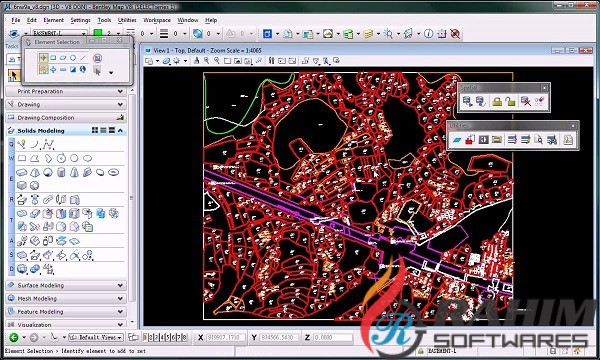Click Fit View icon in View 1 toolbar
The image size is (600, 360).
click(238, 61)
